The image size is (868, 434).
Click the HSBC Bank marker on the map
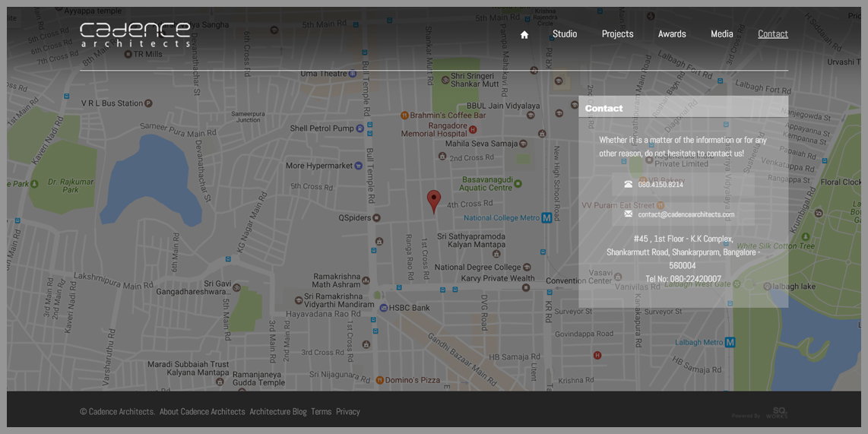383,308
